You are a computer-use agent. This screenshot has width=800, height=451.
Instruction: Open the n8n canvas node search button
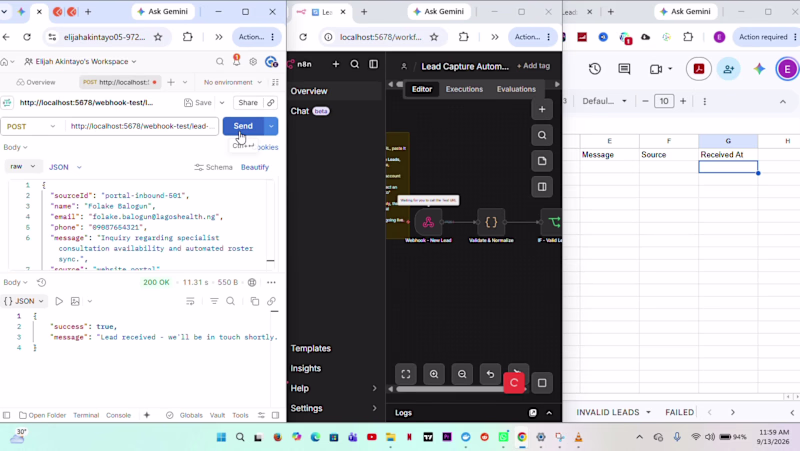click(542, 135)
